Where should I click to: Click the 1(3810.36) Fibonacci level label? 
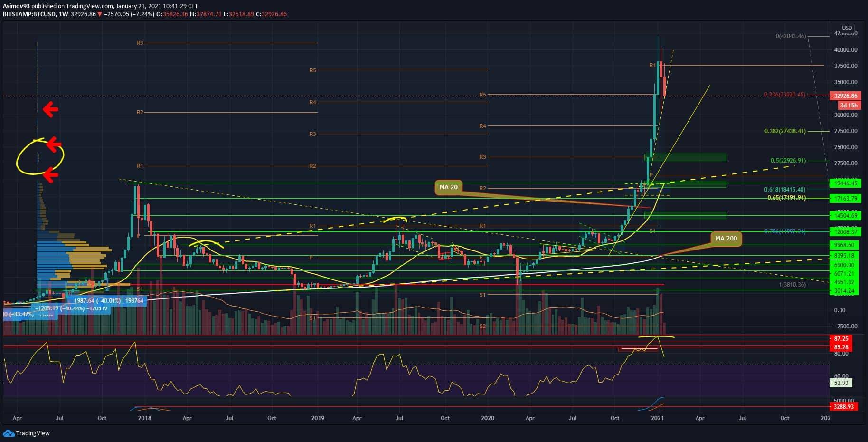[792, 285]
